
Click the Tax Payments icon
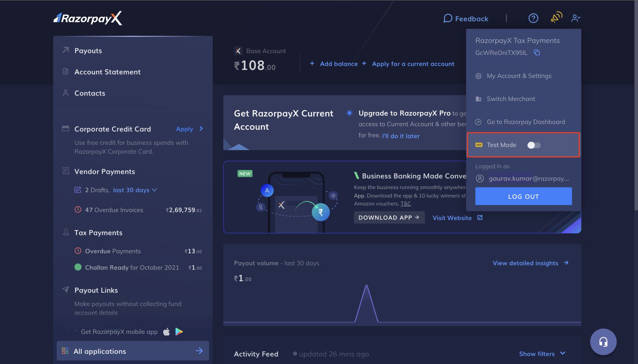pyautogui.click(x=66, y=232)
